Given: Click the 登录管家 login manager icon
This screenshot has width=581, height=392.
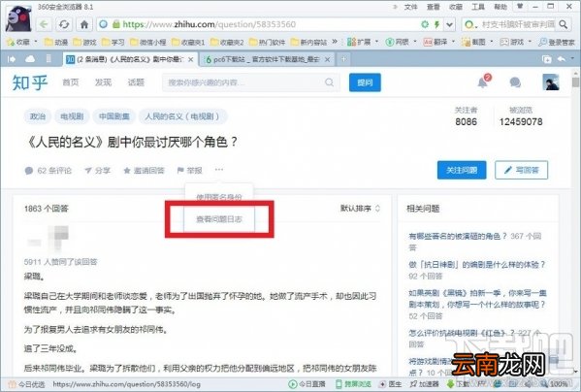Looking at the screenshot, I should (x=557, y=42).
